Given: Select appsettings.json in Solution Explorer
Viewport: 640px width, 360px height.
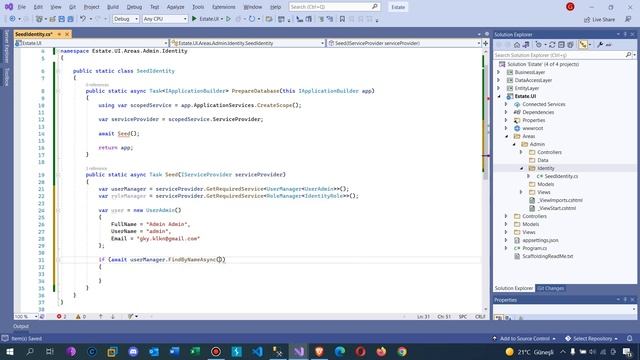Looking at the screenshot, I should [540, 240].
